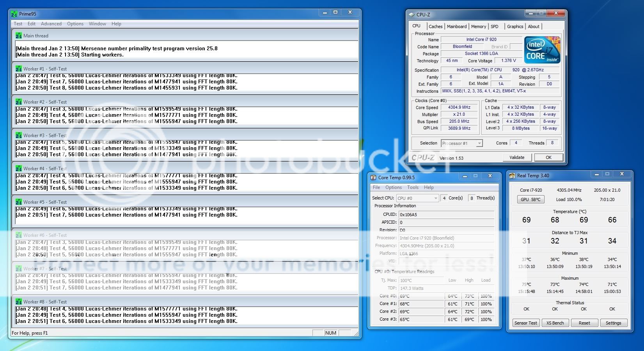Click the Core Voltage value 1.376 V
644x351 pixels.
pos(508,61)
